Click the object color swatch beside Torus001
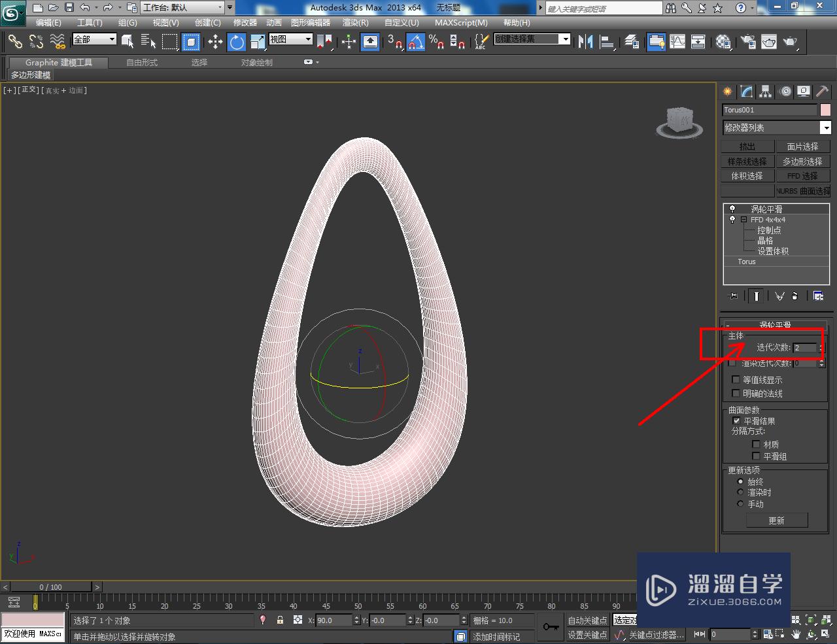Screen dimensions: 837x644 point(826,110)
